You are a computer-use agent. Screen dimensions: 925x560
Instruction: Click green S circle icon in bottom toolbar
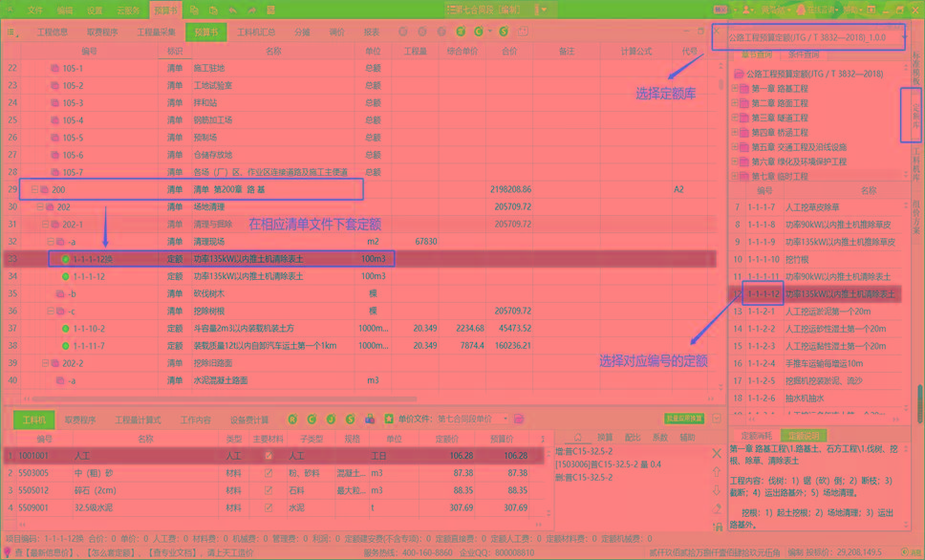[351, 419]
